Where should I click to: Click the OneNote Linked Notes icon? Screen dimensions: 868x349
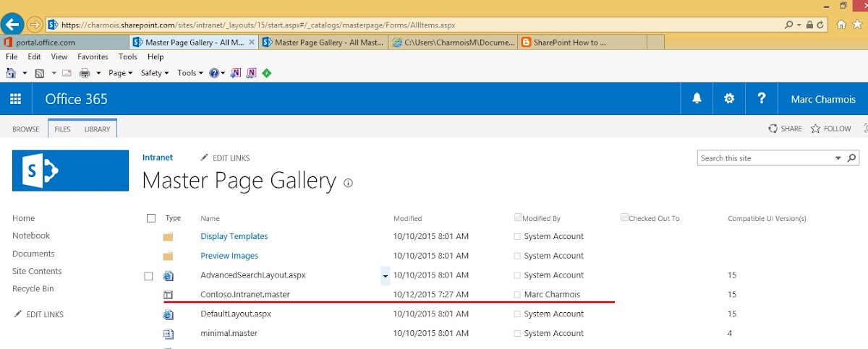(x=251, y=73)
